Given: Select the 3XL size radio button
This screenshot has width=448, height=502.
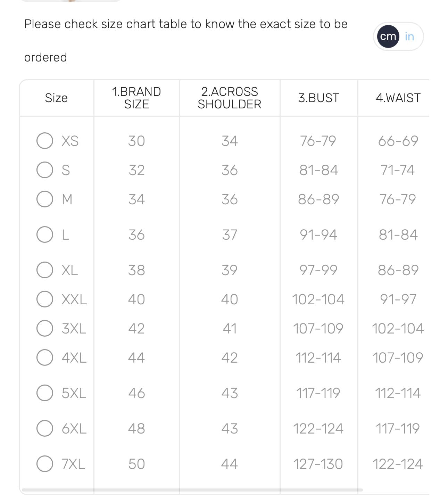Looking at the screenshot, I should (45, 328).
